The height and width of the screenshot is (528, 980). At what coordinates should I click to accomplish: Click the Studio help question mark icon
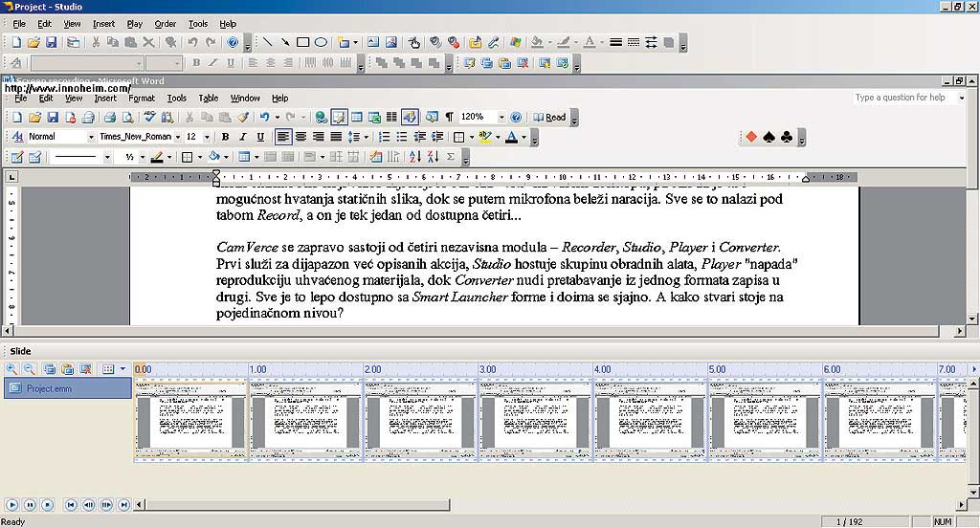coord(233,42)
